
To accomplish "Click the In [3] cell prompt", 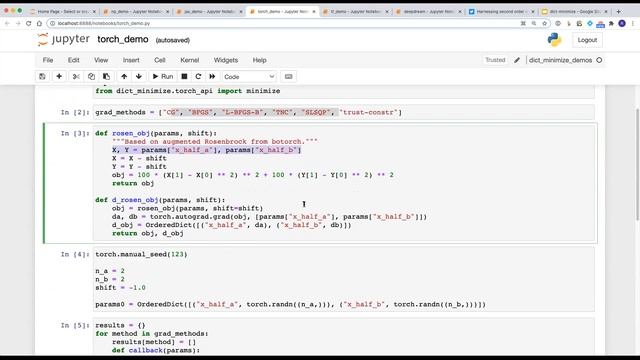I will coord(75,133).
